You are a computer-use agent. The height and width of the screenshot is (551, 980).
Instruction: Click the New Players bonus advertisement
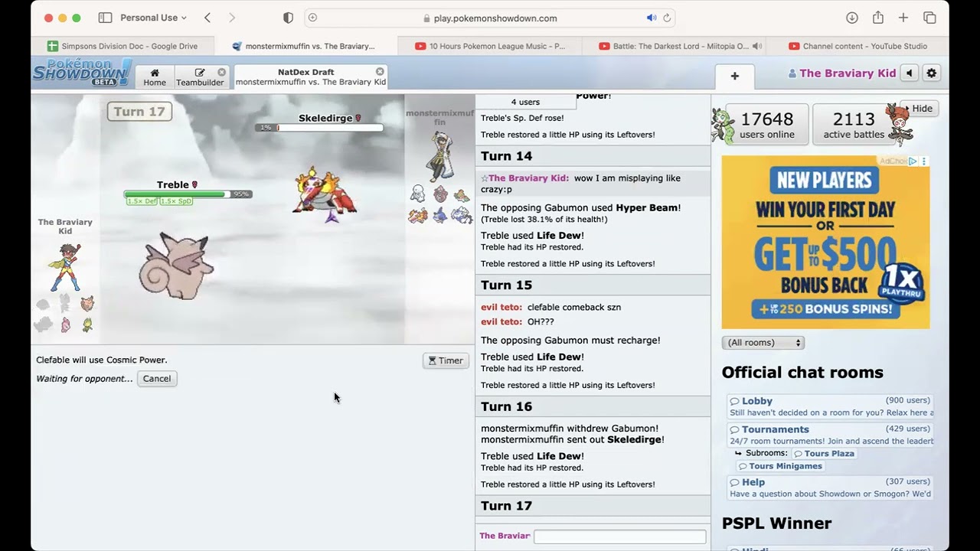pyautogui.click(x=825, y=242)
